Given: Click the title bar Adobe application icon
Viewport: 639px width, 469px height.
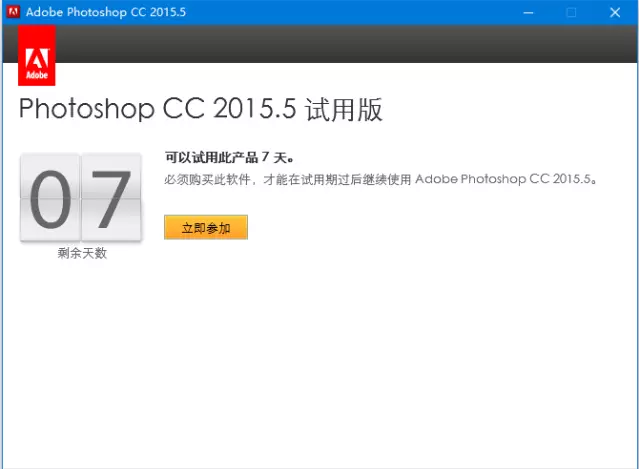Looking at the screenshot, I should (13, 12).
